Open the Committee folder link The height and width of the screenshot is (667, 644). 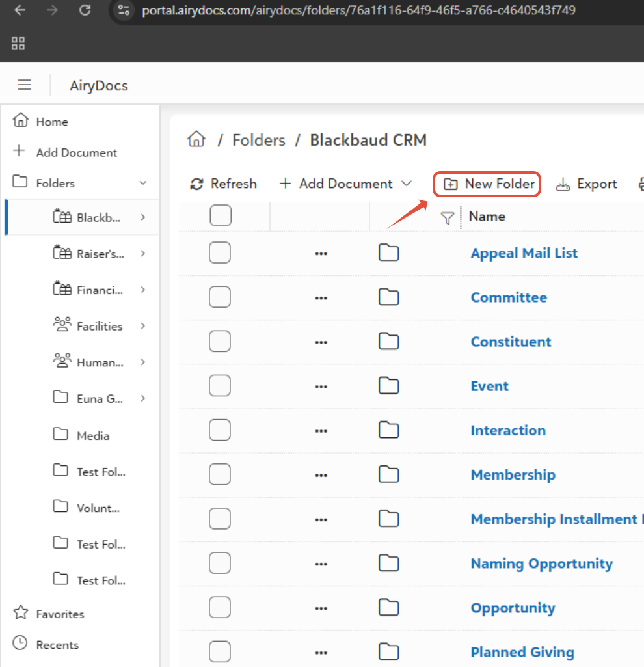coord(509,297)
